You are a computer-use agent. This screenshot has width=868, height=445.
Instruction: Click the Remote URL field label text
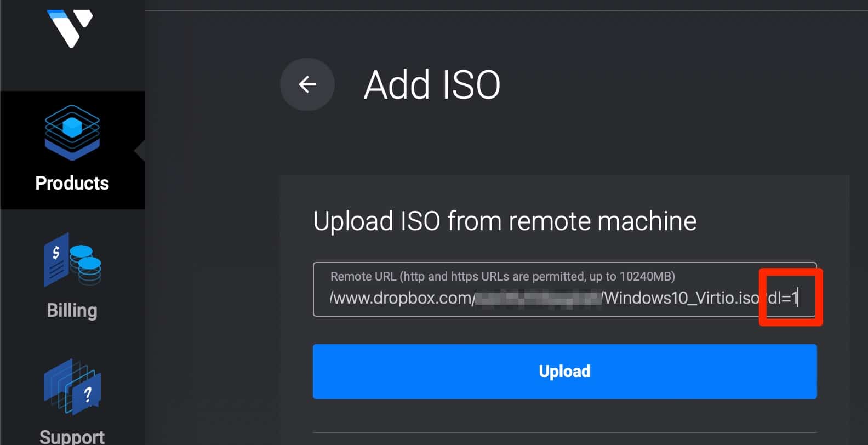click(x=502, y=276)
